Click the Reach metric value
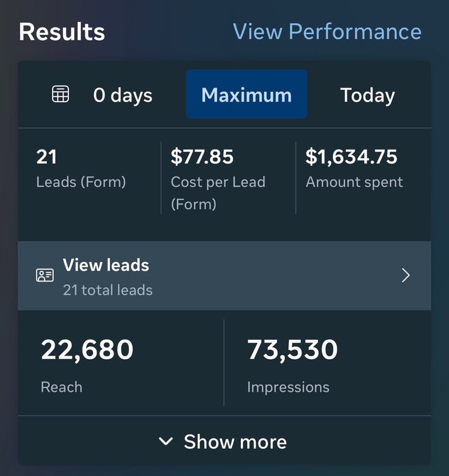Viewport: 449px width, 476px height. pos(87,349)
